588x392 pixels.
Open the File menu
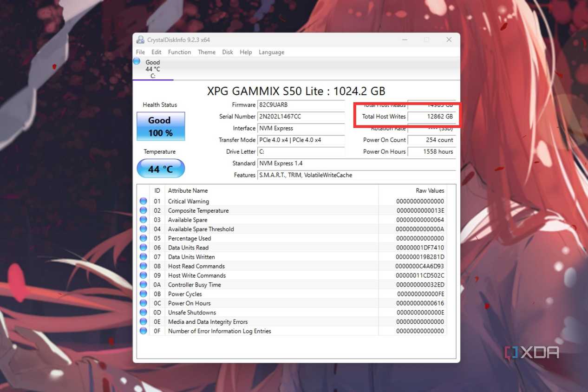point(140,52)
